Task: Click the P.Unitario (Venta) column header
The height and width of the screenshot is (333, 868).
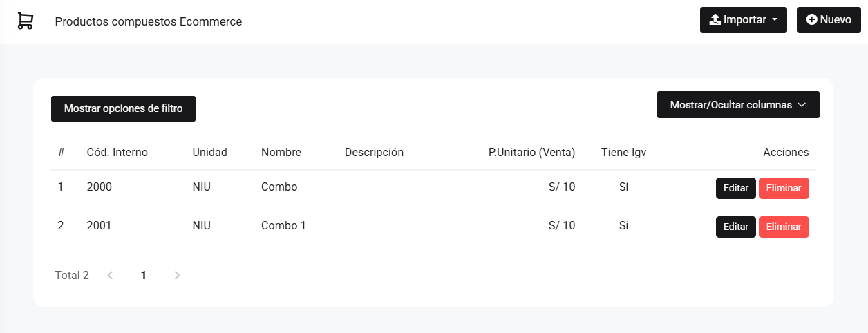Action: coord(531,152)
